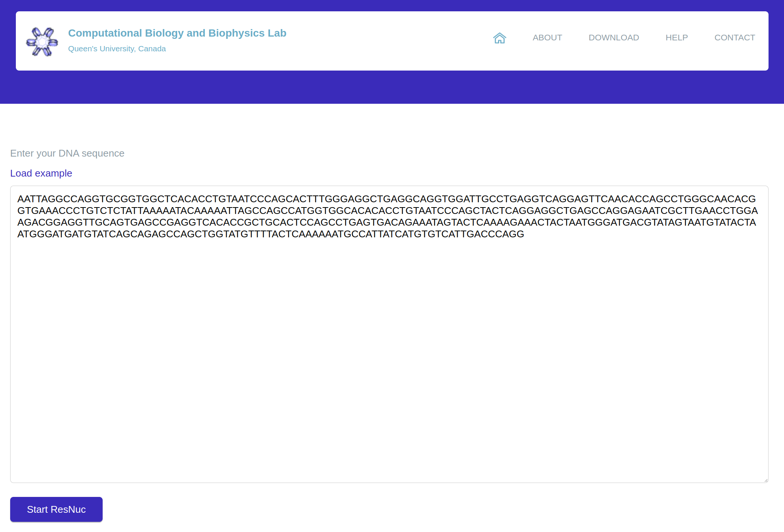Go to the DOWNLOAD page

pos(613,38)
